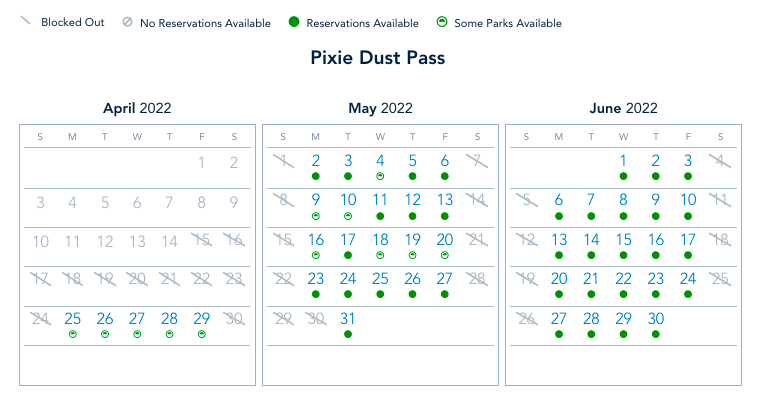Click the partial-availability icon under May 20
This screenshot has width=764, height=406.
pyautogui.click(x=445, y=255)
